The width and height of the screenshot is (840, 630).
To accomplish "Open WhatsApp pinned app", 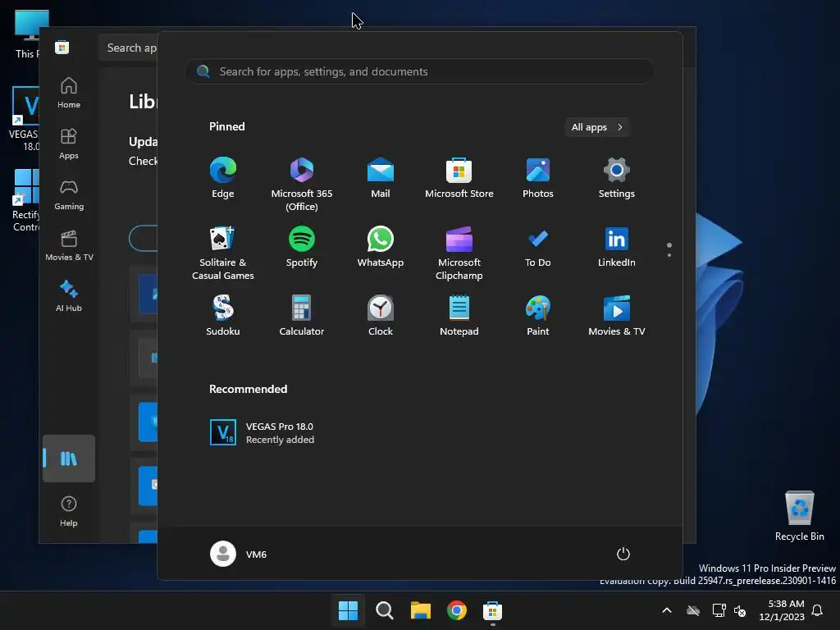I will point(381,247).
